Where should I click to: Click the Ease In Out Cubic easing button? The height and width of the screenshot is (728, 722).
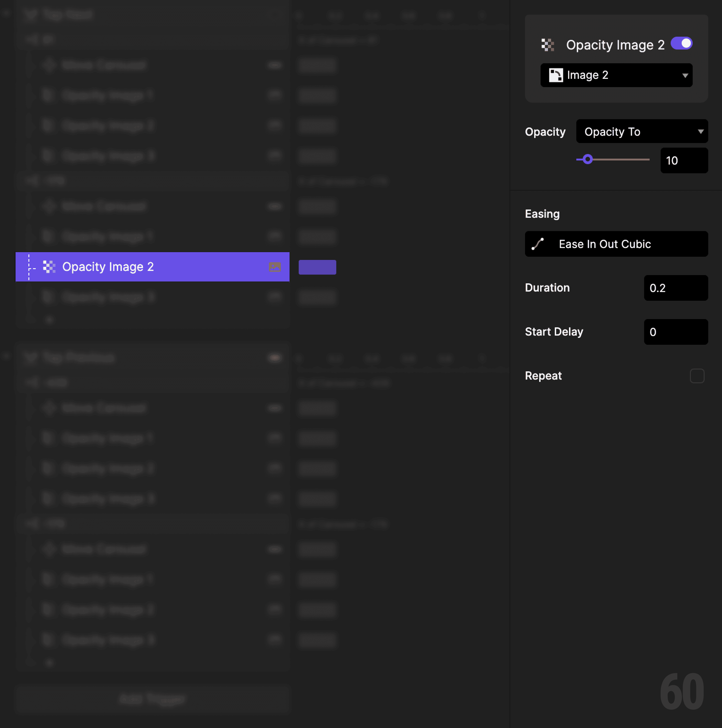click(x=616, y=244)
